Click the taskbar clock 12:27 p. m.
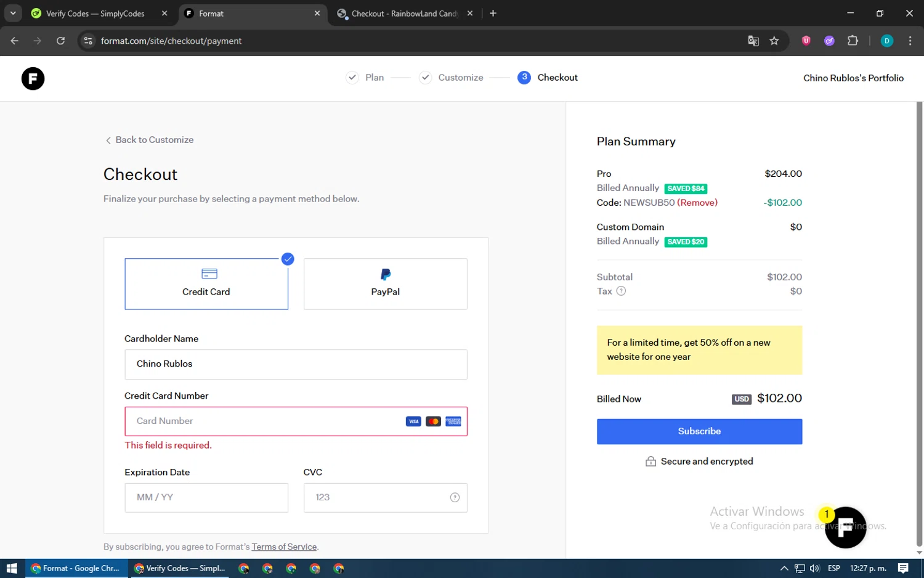Screen dimensions: 924x578 tap(868, 568)
